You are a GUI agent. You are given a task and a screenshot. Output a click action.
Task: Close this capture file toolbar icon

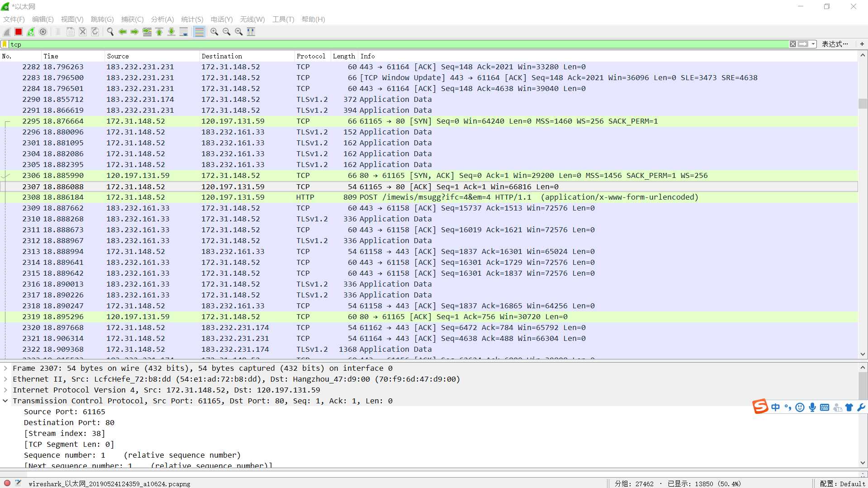point(83,32)
